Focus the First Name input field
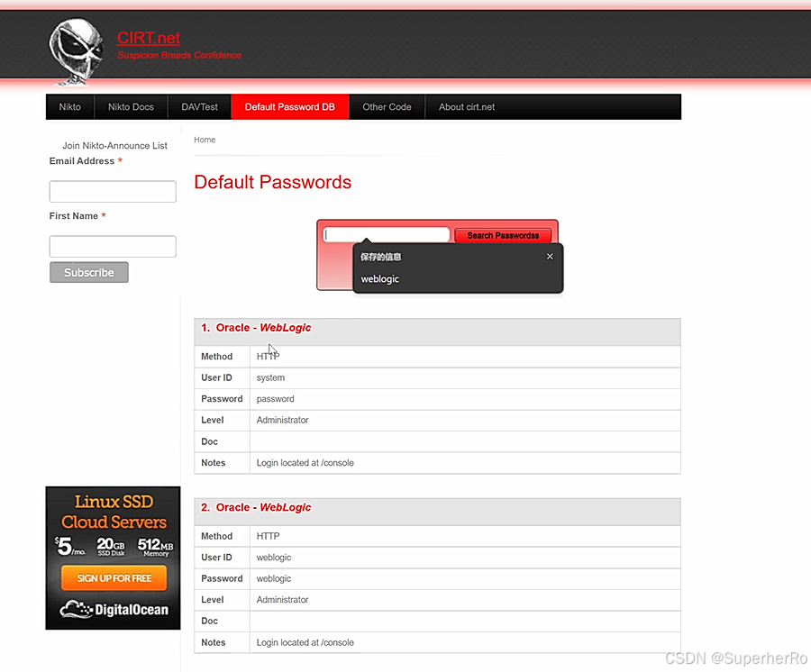The width and height of the screenshot is (811, 672). pyautogui.click(x=113, y=246)
